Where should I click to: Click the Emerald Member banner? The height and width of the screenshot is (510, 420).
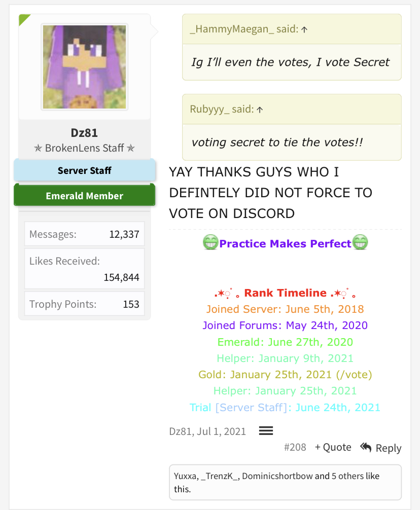coord(84,196)
